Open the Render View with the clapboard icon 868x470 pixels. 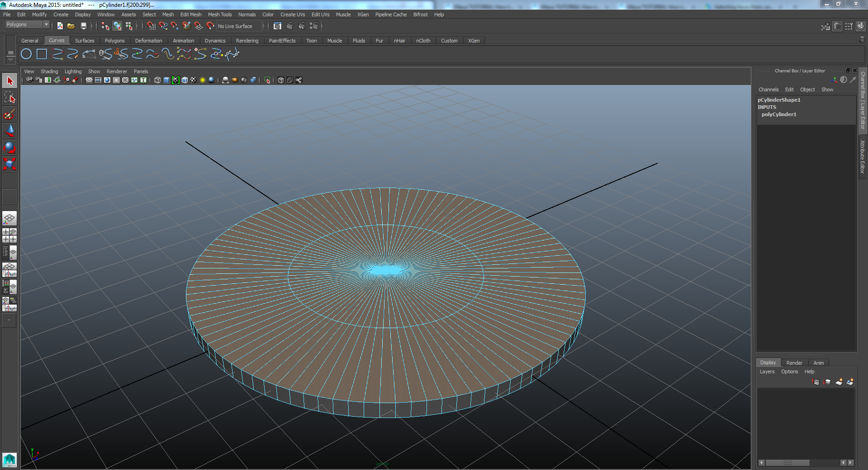tap(278, 26)
